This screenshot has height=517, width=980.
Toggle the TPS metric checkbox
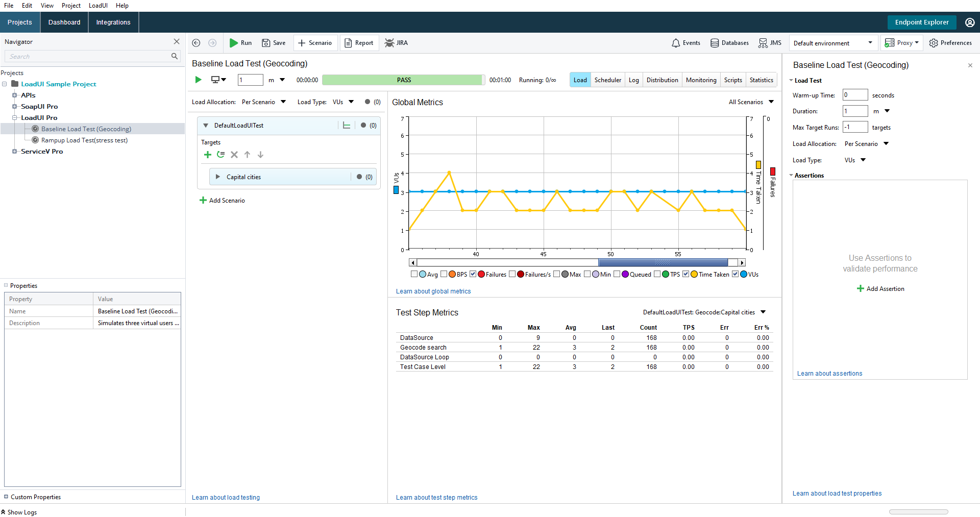pos(657,274)
